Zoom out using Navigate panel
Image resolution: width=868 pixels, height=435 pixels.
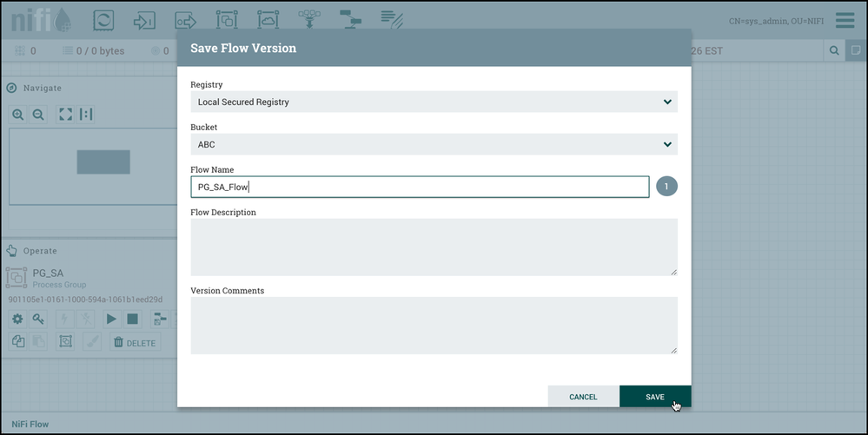(38, 115)
